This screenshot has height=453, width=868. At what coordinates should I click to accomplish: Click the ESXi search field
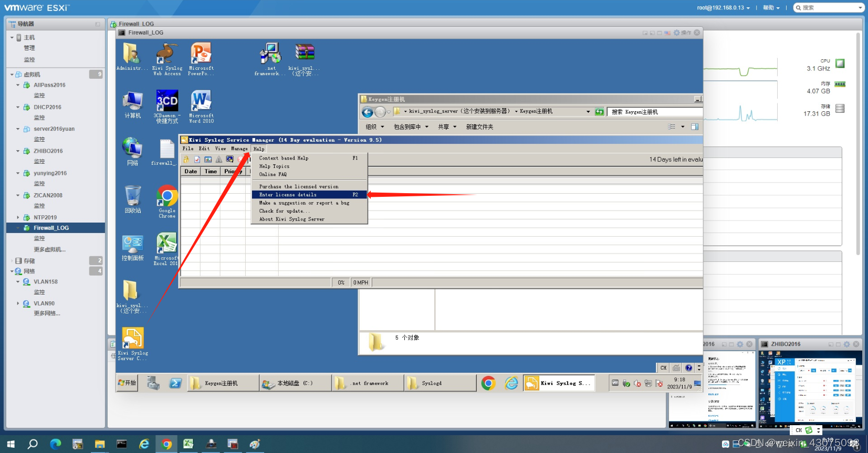[829, 8]
